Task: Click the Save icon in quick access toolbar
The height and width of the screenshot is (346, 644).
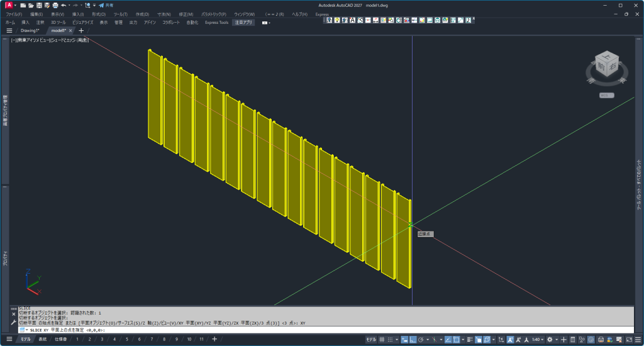Action: pyautogui.click(x=39, y=5)
